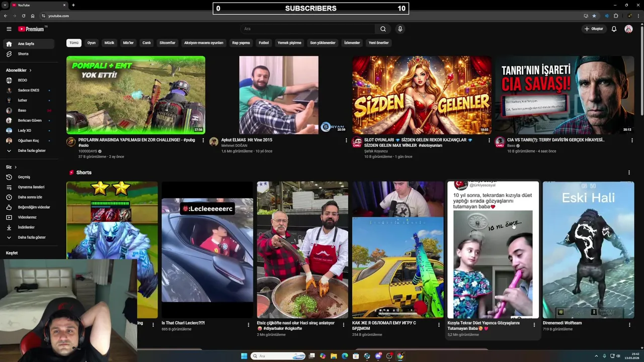Screen dimensions: 644x362
Task: Click the Mehmet DOĞAN channel avatar
Action: click(214, 142)
